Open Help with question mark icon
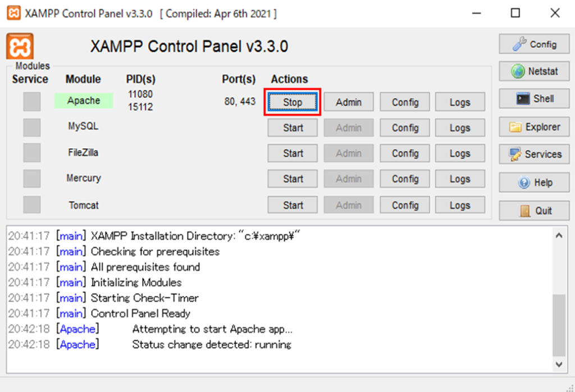The width and height of the screenshot is (575, 392). pos(534,183)
